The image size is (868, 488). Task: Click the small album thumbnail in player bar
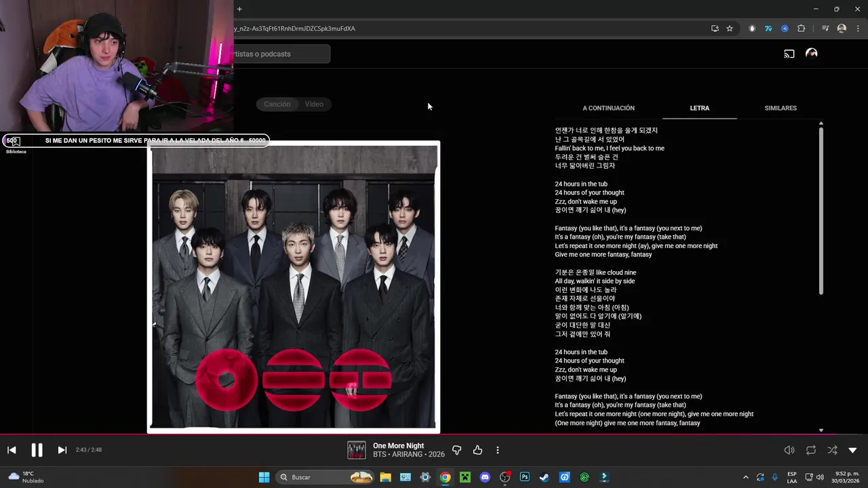click(x=357, y=450)
